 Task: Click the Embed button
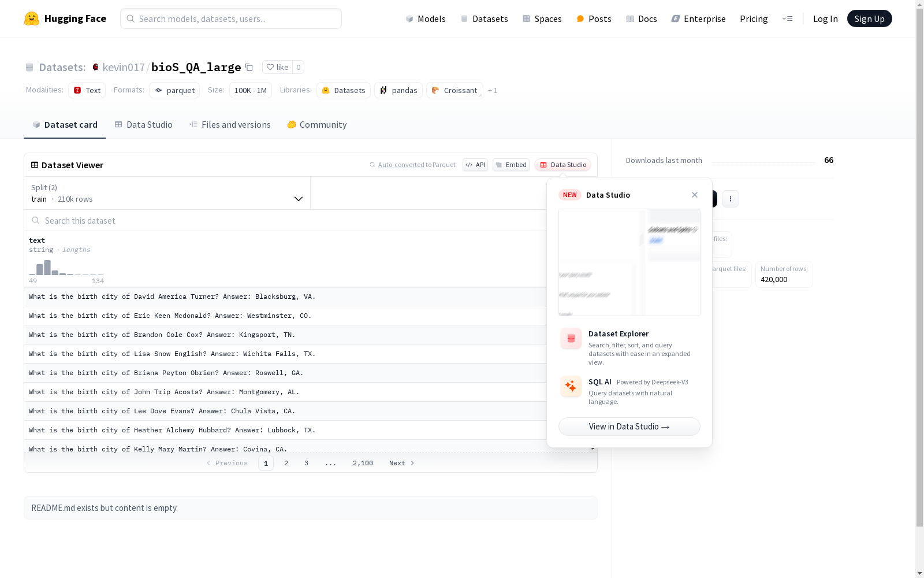tap(511, 165)
